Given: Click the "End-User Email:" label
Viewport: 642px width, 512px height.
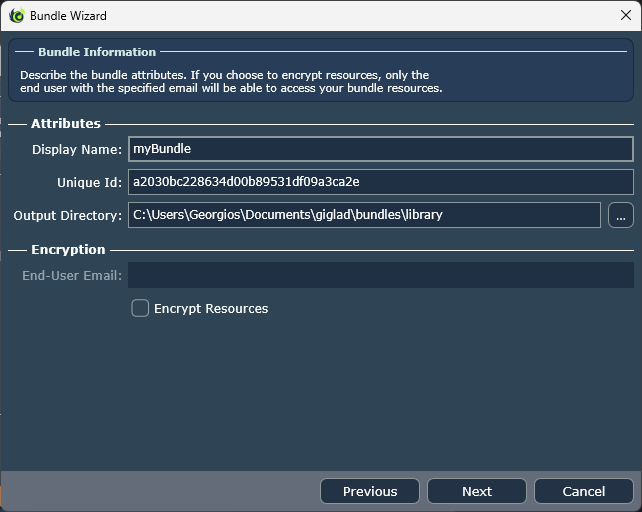Looking at the screenshot, I should click(72, 275).
